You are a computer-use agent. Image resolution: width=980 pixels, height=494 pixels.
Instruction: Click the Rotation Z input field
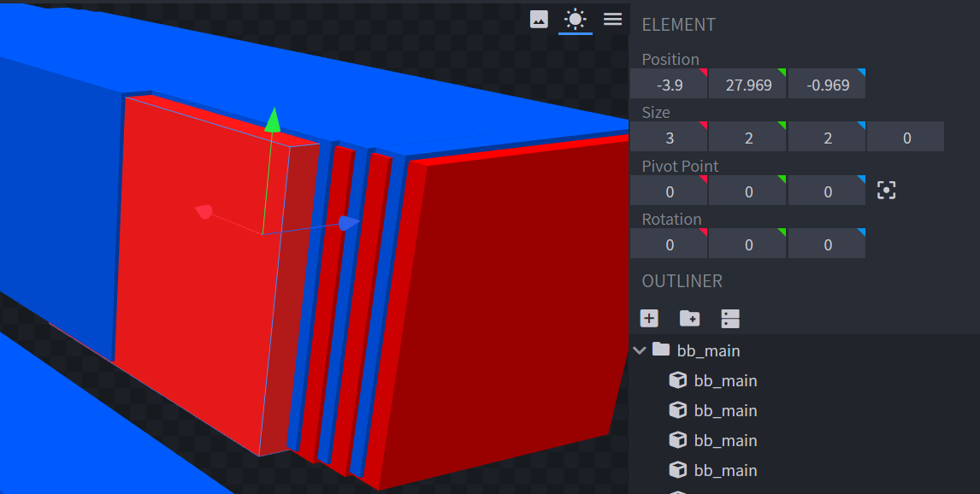pos(826,244)
